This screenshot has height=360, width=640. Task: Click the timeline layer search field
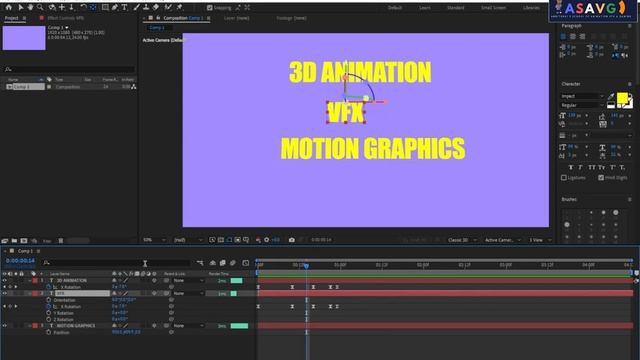coord(116,263)
